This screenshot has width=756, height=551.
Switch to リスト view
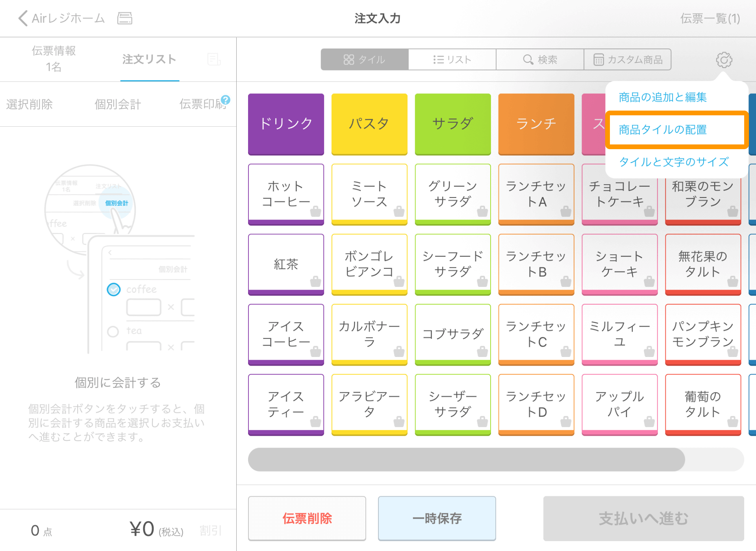452,59
